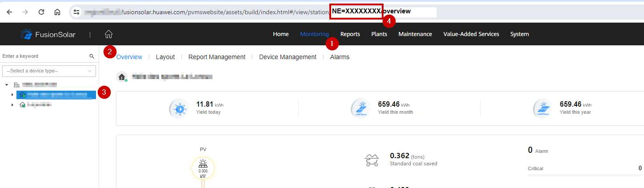
Task: Click the FusionSolar logo
Action: [x=48, y=34]
